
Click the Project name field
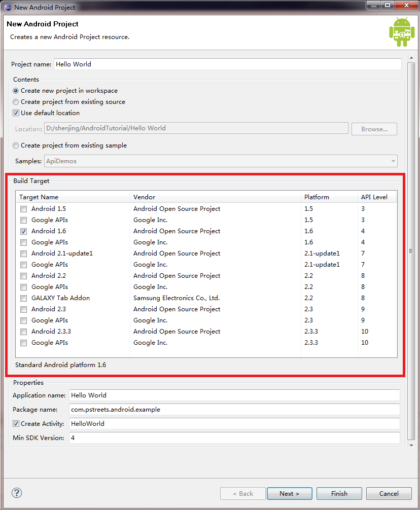click(227, 64)
